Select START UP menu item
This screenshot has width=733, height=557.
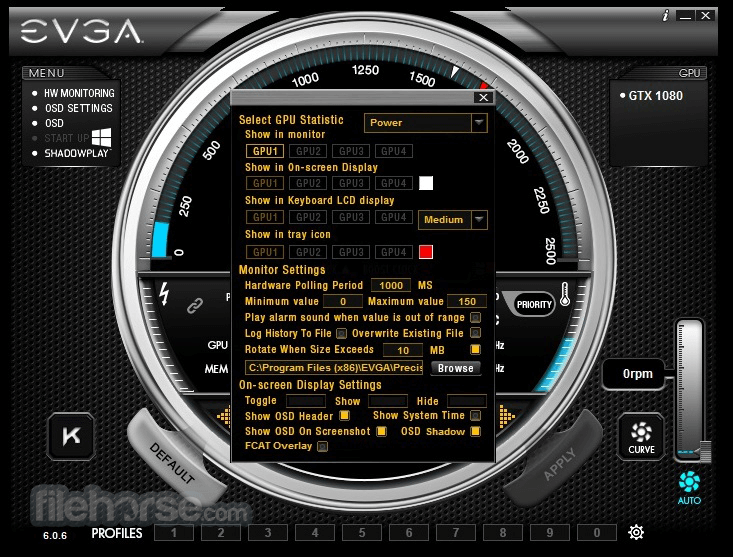[66, 138]
